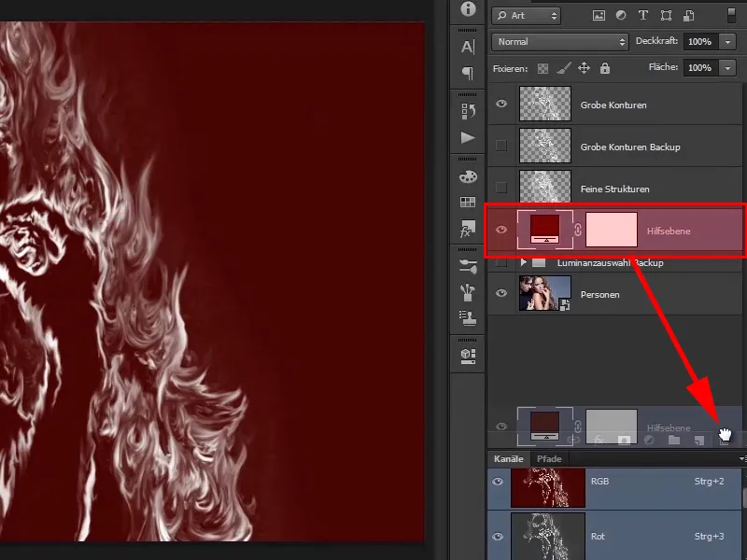The height and width of the screenshot is (560, 747).
Task: Open the Art layer filter type dropdown
Action: pos(527,16)
